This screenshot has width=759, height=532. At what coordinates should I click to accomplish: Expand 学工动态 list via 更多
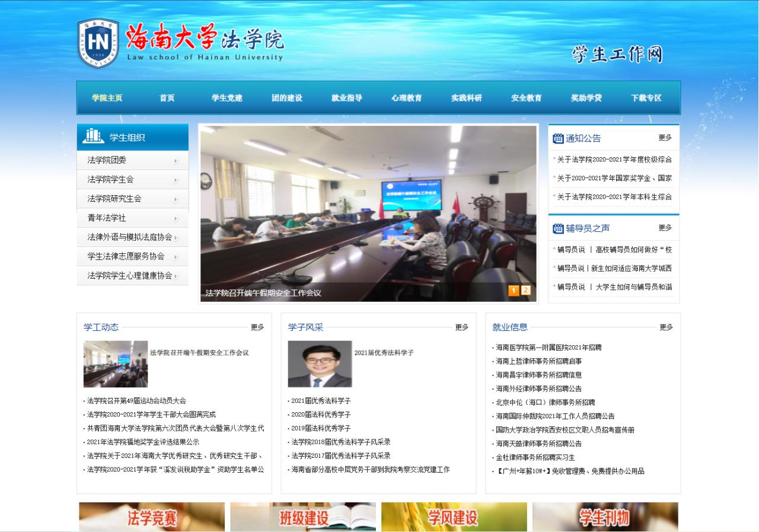(x=257, y=327)
